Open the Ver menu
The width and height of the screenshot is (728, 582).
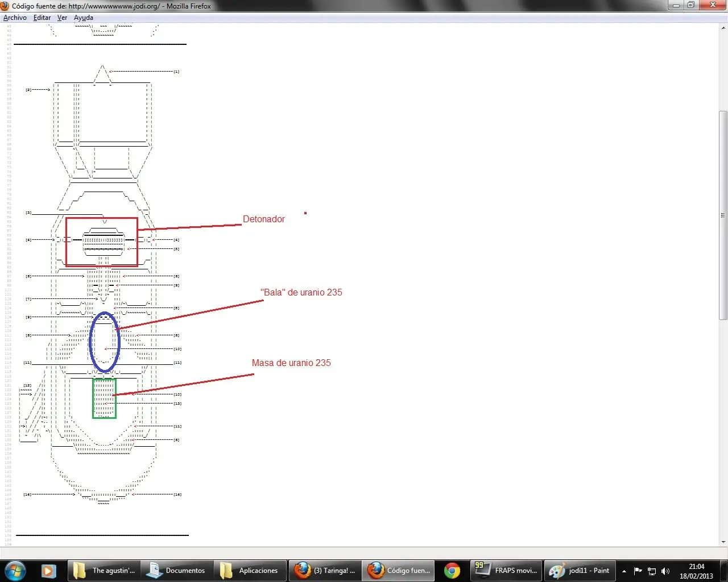tap(63, 18)
